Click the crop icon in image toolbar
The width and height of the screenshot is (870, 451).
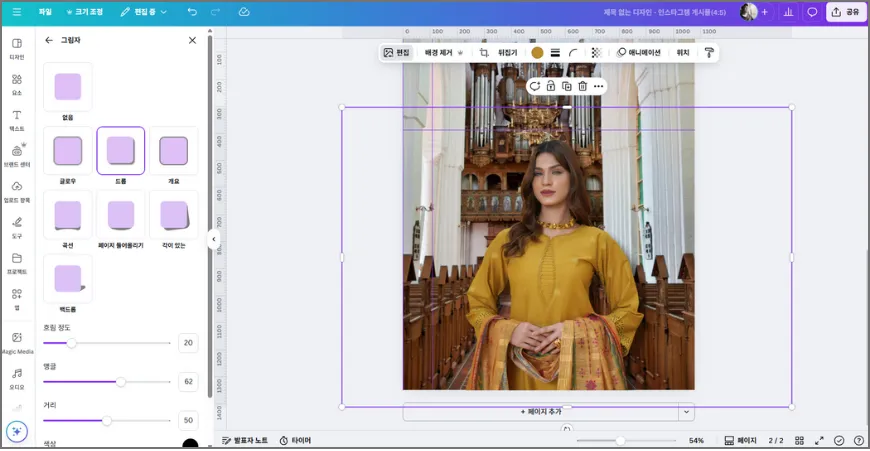[x=484, y=53]
